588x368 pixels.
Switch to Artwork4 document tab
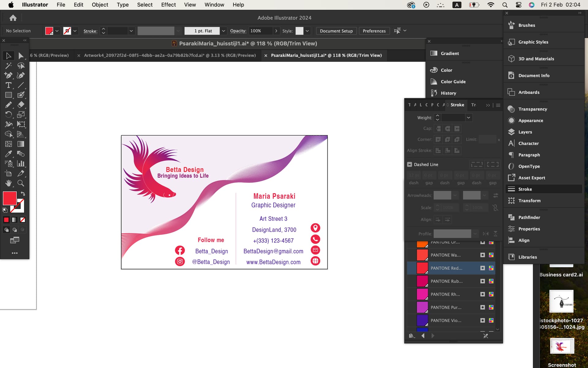170,55
